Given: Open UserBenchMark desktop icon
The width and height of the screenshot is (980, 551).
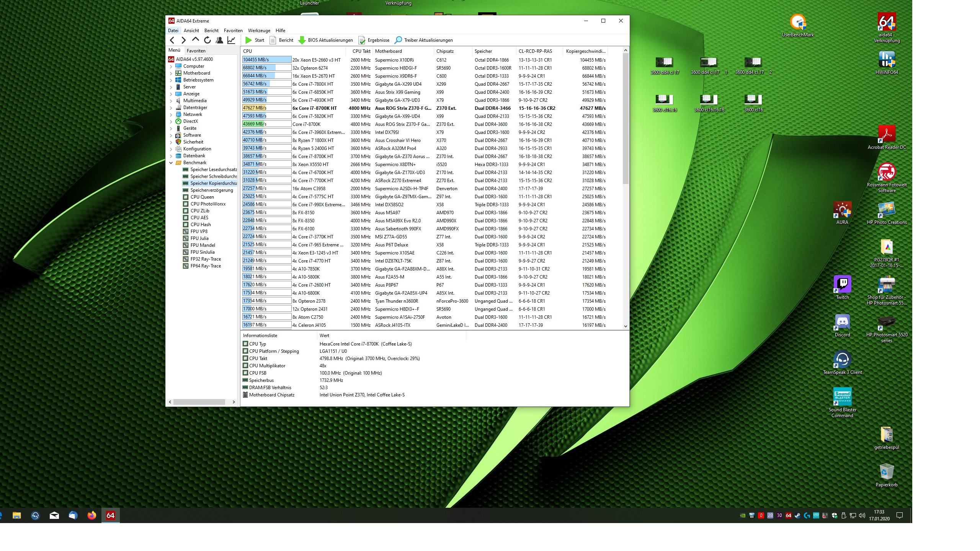Looking at the screenshot, I should pos(798,25).
